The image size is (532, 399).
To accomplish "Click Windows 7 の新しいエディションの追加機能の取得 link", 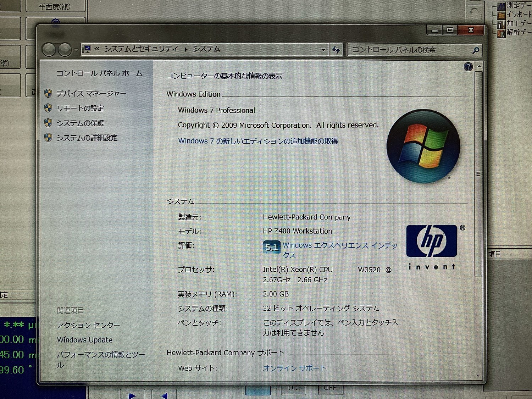I will (x=258, y=141).
